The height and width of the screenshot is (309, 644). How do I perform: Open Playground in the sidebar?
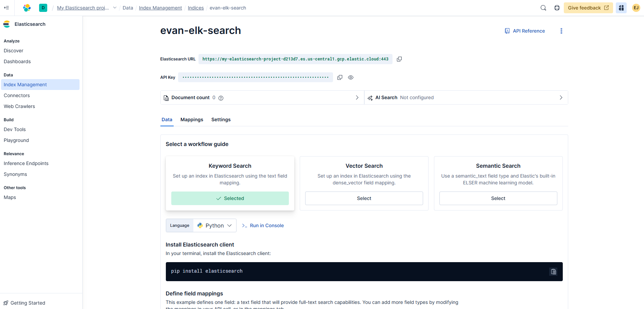pos(16,140)
